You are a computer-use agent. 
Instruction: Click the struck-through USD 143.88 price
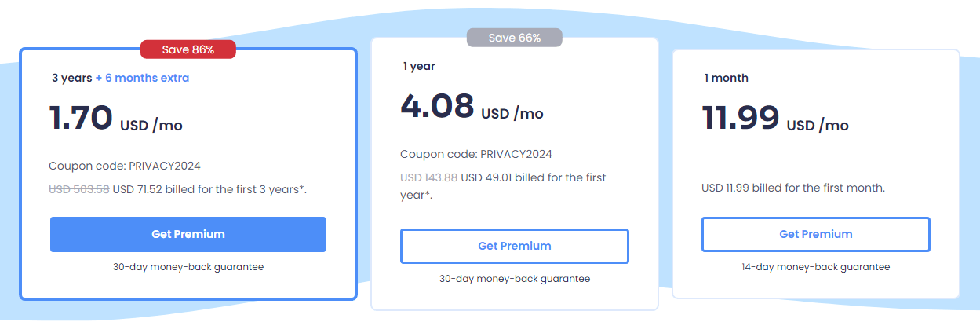pyautogui.click(x=429, y=177)
